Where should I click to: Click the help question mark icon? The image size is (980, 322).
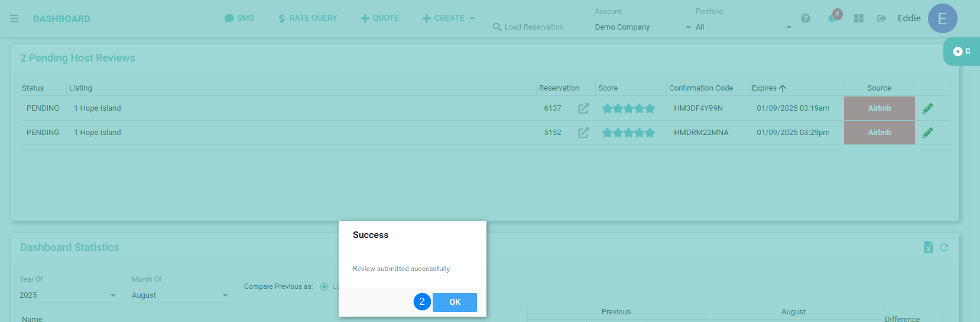[x=805, y=18]
